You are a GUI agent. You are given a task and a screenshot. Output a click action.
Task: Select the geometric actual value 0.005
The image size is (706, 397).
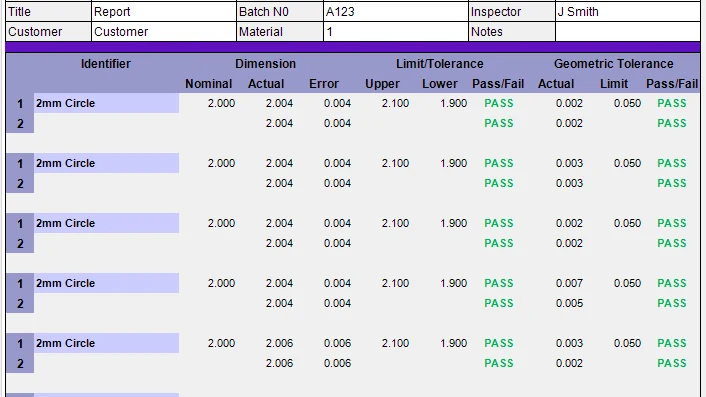coord(570,303)
